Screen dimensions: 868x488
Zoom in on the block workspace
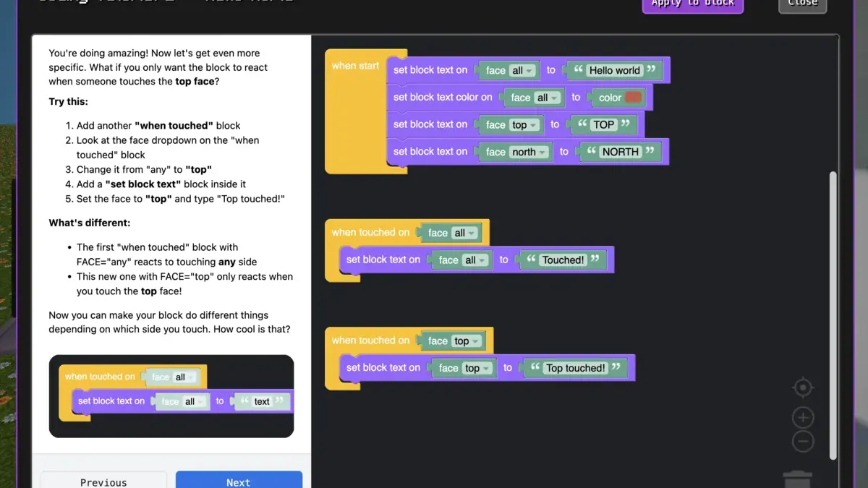(x=803, y=418)
